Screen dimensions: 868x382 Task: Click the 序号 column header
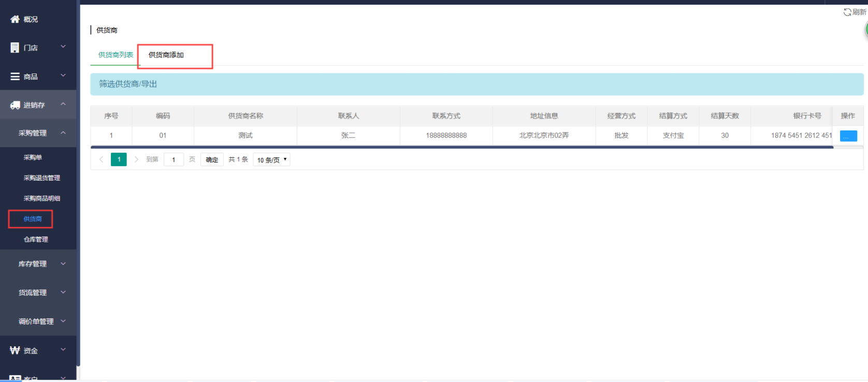click(x=111, y=116)
